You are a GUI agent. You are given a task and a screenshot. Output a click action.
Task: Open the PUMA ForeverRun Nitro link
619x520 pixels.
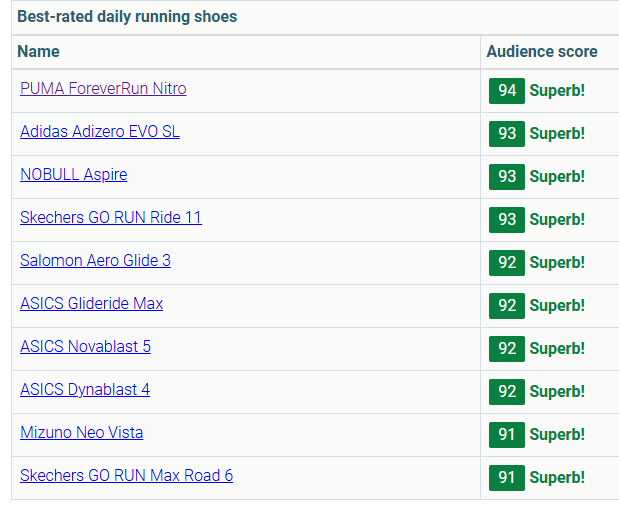(103, 88)
